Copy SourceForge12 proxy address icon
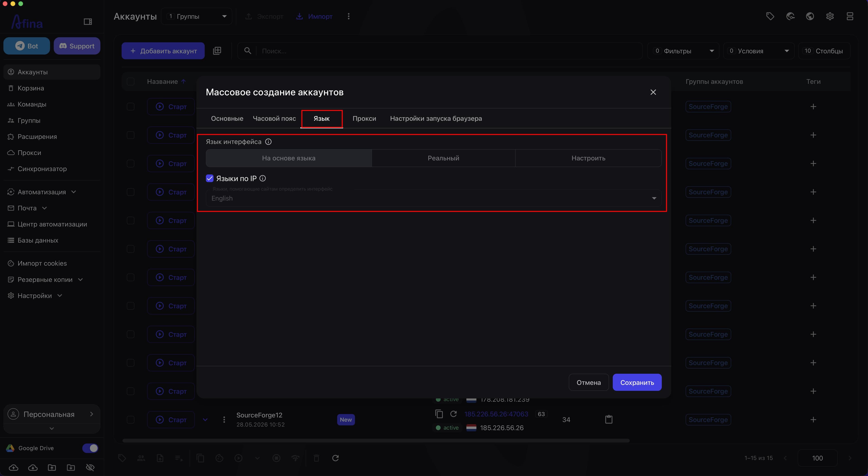The width and height of the screenshot is (868, 476). point(439,414)
